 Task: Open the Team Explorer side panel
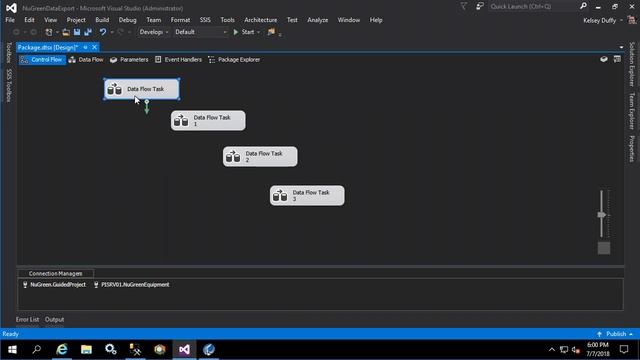point(632,111)
